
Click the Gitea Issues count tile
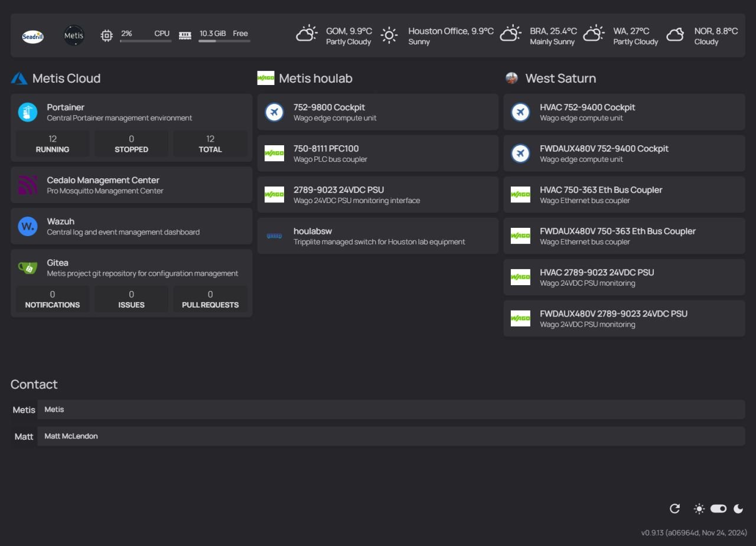[x=131, y=299]
